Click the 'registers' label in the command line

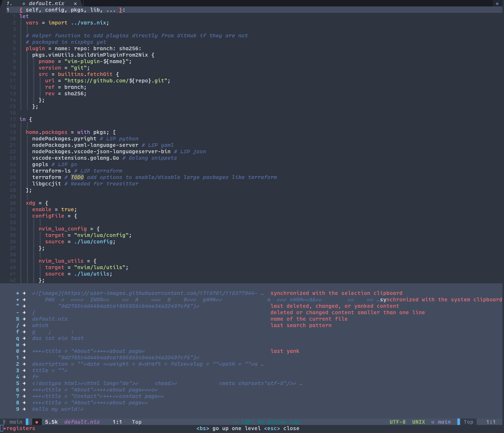[x=20, y=428]
